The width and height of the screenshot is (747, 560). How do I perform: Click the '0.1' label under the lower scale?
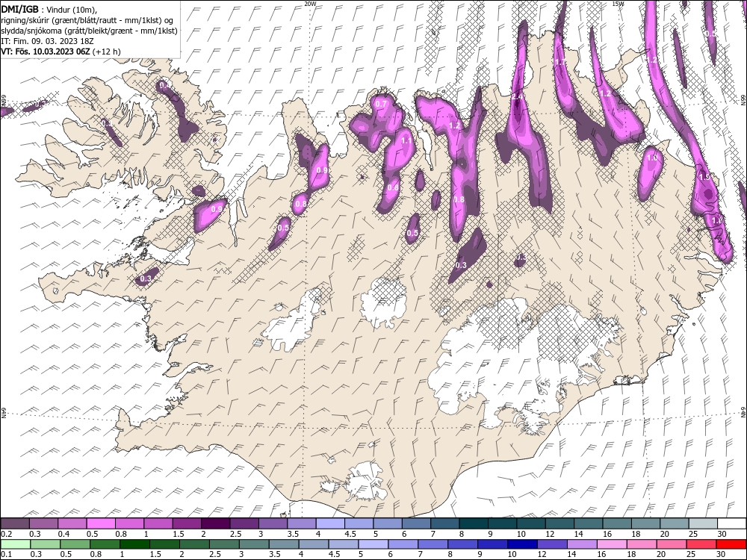(7, 555)
